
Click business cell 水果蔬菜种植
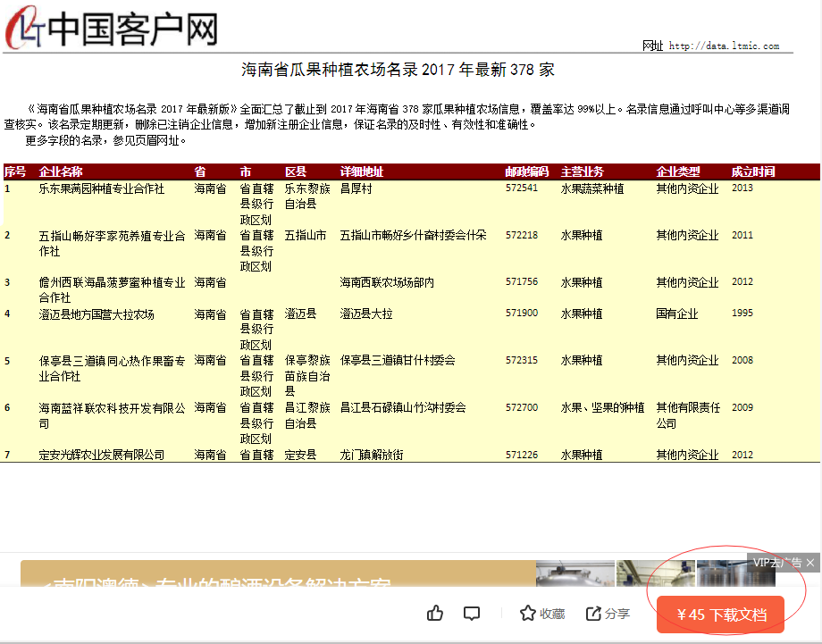point(592,188)
